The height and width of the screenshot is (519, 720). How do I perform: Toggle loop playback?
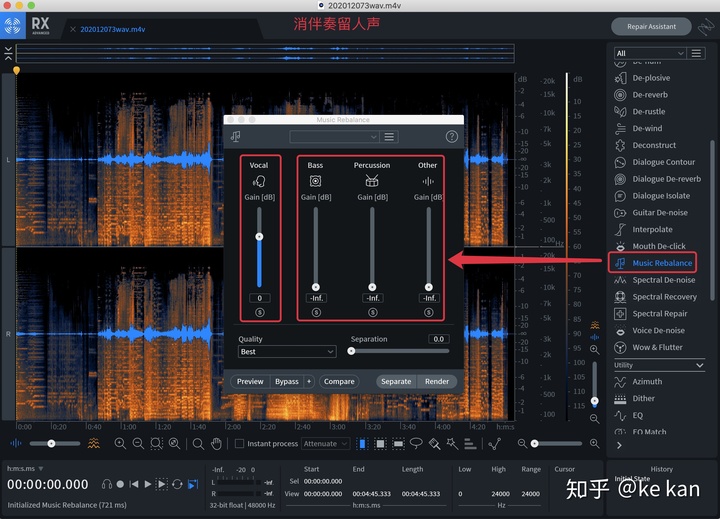[177, 484]
